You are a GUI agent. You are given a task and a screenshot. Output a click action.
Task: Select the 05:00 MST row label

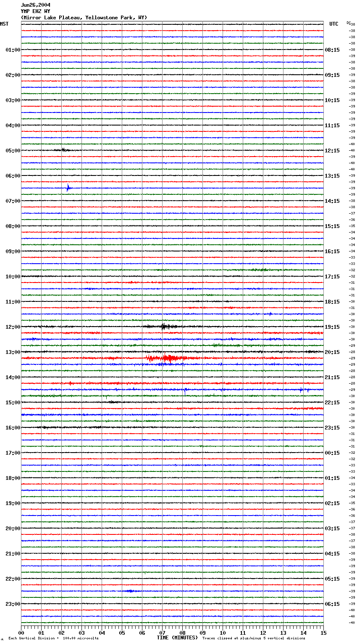pyautogui.click(x=13, y=151)
